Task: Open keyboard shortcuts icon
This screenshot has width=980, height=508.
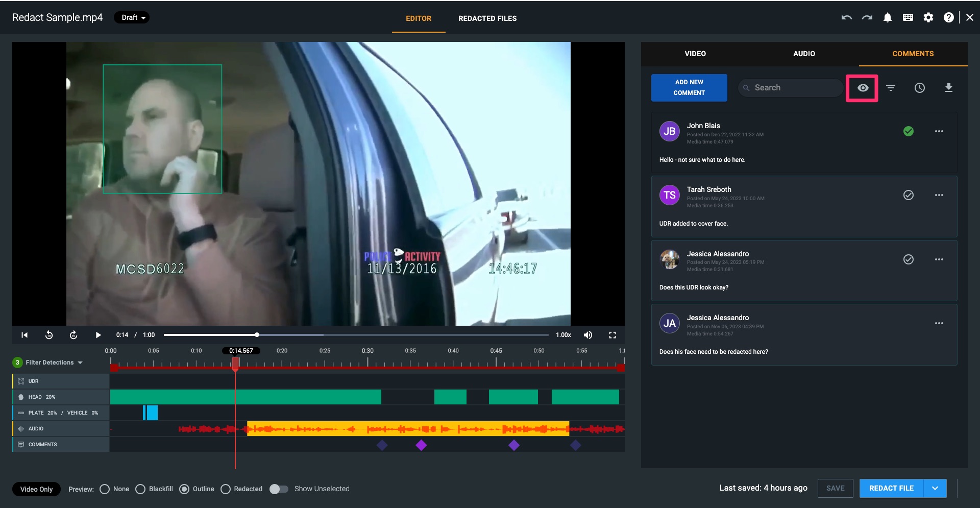Action: [x=908, y=18]
